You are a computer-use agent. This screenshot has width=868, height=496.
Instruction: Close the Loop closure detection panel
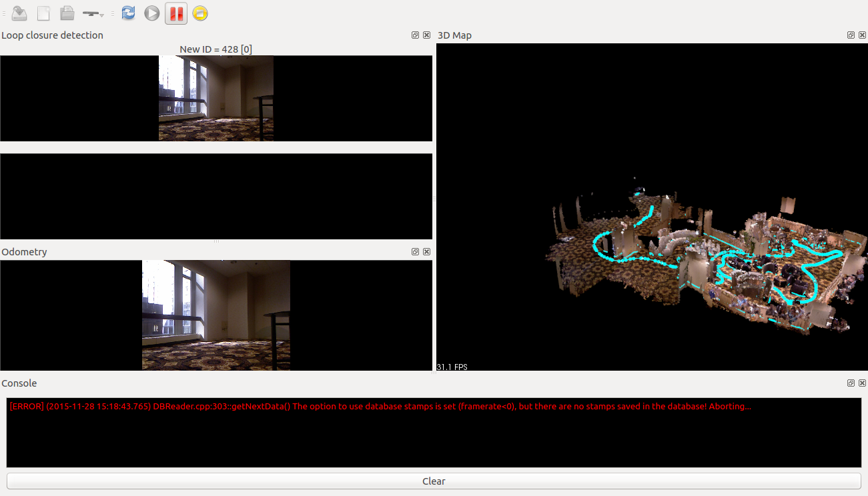point(426,35)
